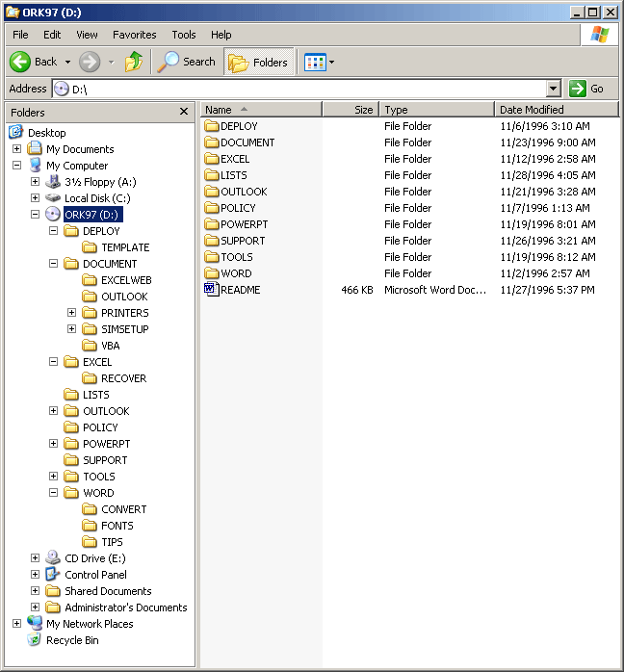This screenshot has width=624, height=672.
Task: Sort by Type column header
Action: click(x=437, y=110)
